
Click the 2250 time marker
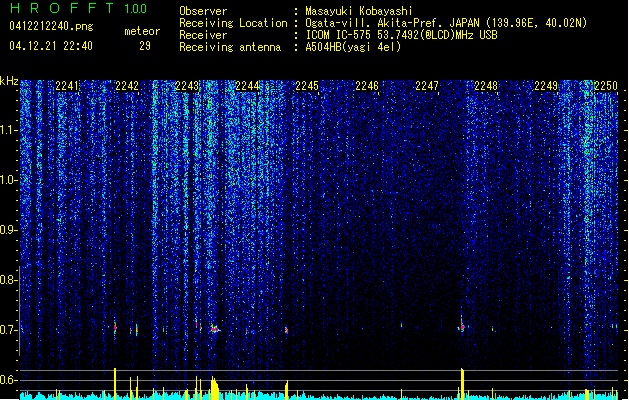[606, 86]
